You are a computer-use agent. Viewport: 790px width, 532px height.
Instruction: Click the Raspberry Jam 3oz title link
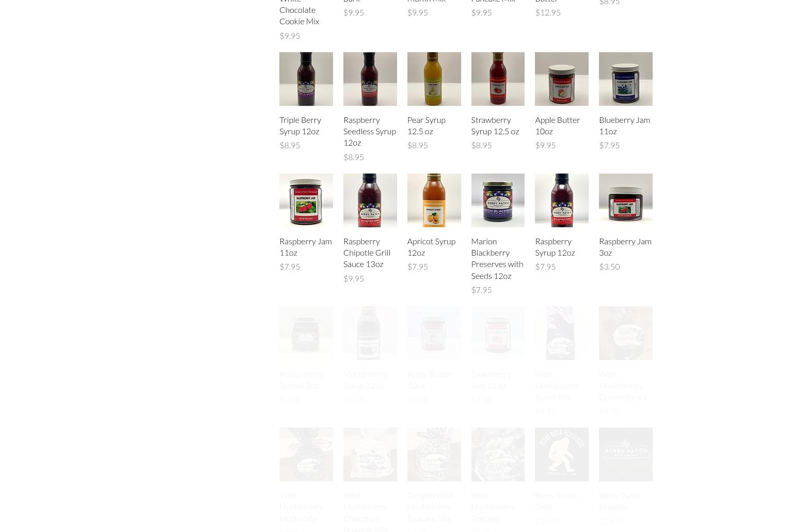[x=625, y=246]
